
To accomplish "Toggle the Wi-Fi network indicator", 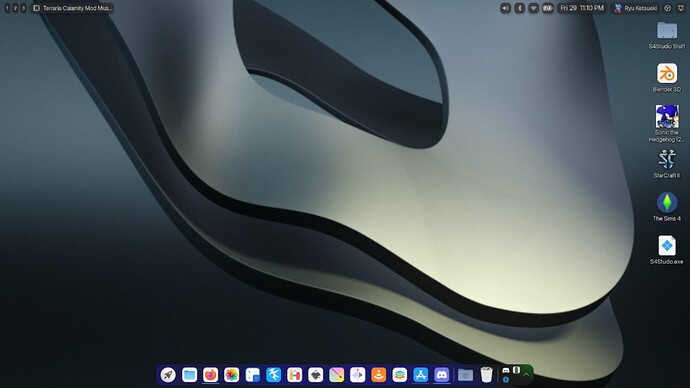I will [533, 8].
